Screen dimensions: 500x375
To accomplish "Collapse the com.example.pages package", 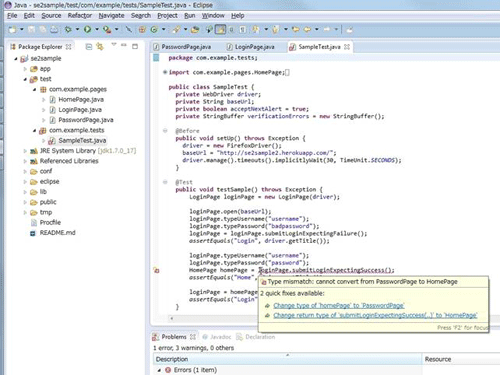I will [x=34, y=89].
